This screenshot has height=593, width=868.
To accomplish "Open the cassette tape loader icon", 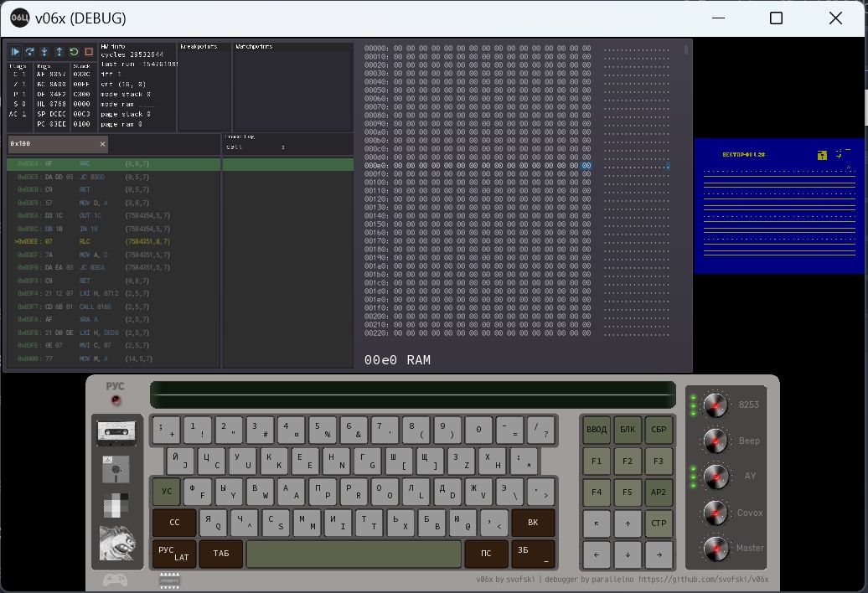I will (117, 433).
